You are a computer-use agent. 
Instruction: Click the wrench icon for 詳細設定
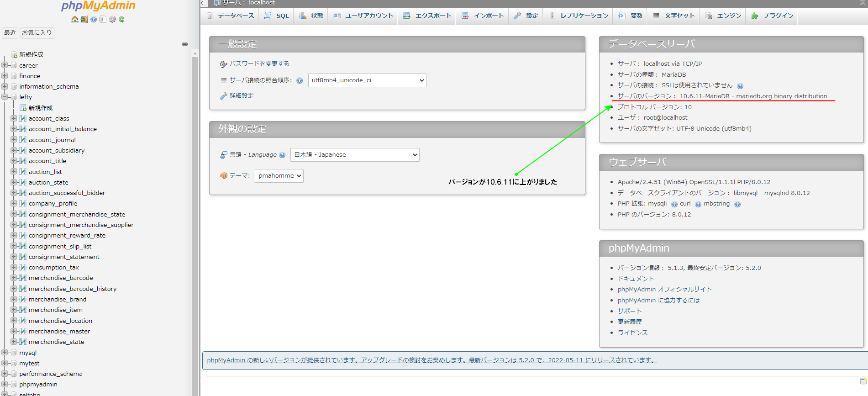[223, 96]
